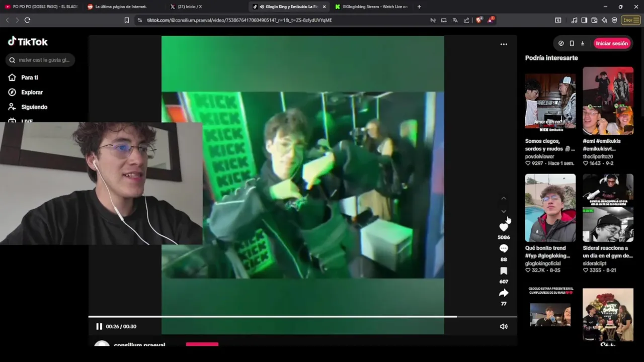Click the TikTok search field
644x362 pixels.
click(x=40, y=60)
